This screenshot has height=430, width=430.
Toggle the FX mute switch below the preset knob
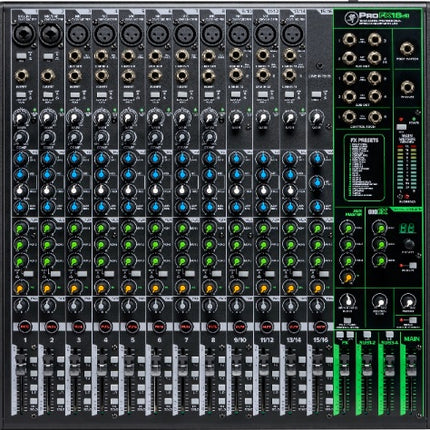tap(412, 266)
